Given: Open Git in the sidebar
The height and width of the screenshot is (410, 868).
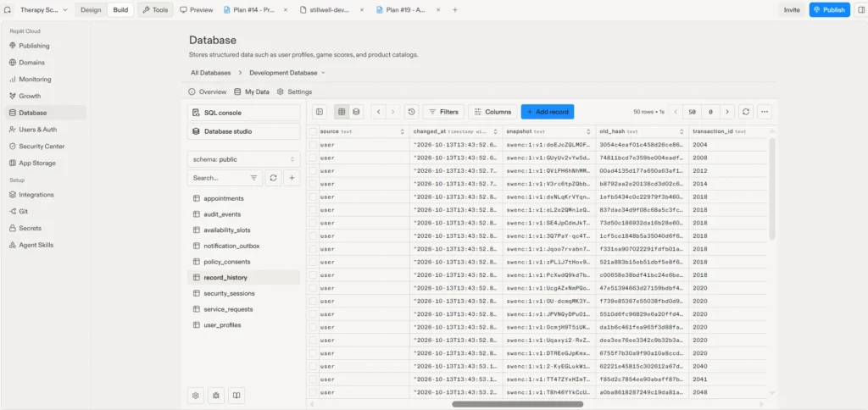Looking at the screenshot, I should pos(46,212).
